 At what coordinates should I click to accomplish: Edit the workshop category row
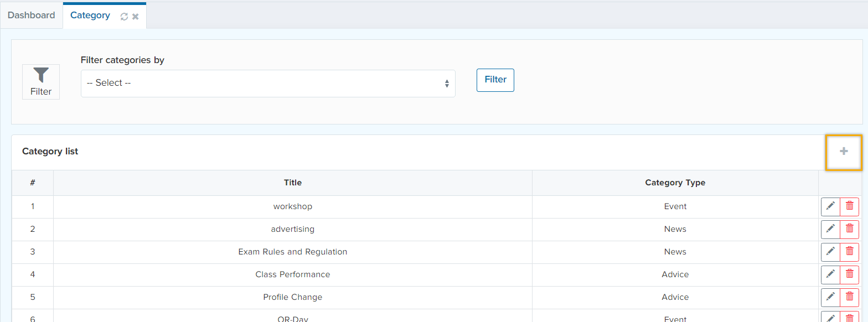830,206
